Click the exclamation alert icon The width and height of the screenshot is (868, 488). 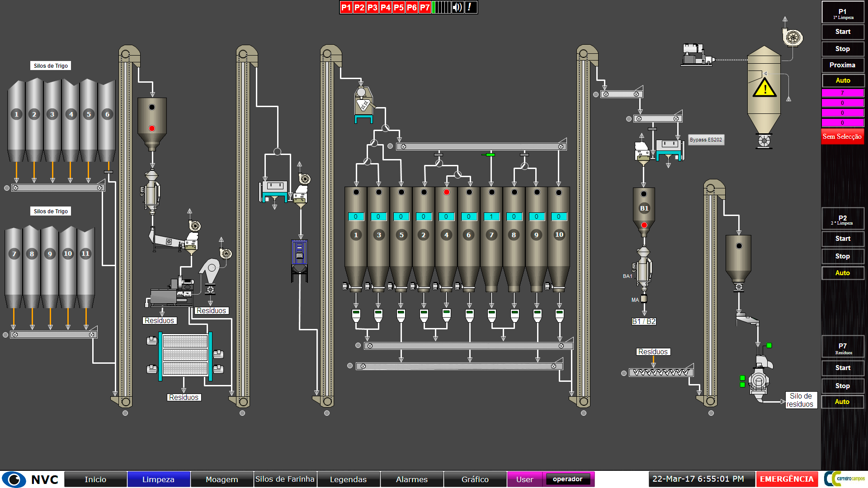coord(470,7)
